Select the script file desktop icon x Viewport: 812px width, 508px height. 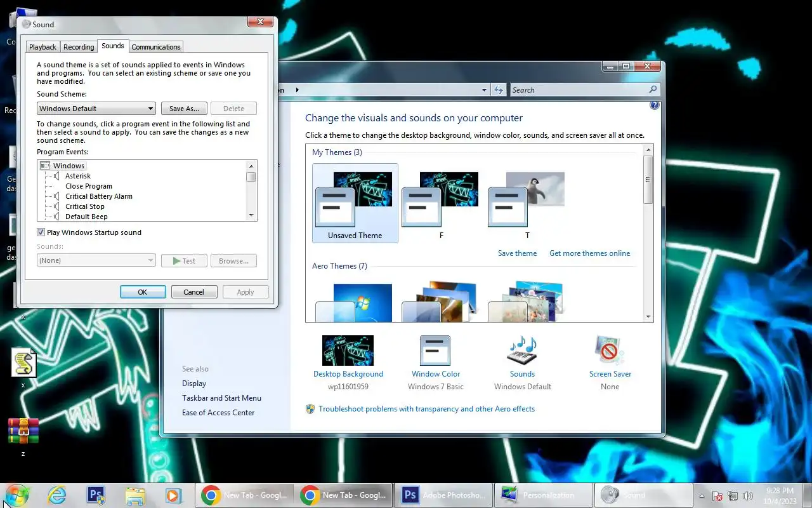tap(23, 363)
